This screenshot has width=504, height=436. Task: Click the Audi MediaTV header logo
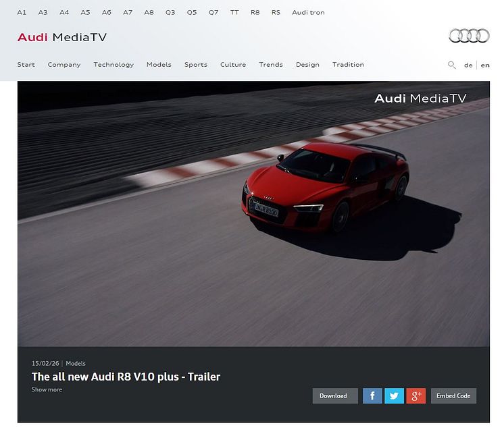click(62, 37)
